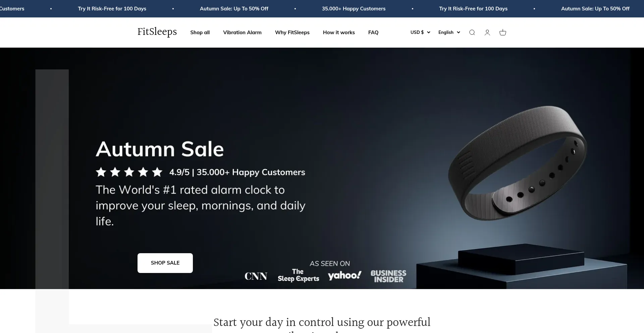Open the FAQ navigation link
The image size is (644, 333).
tap(373, 33)
